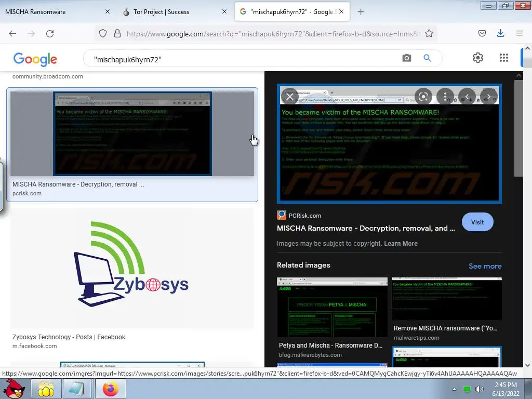The height and width of the screenshot is (399, 532).
Task: Close the Tor Project tab
Action: (x=224, y=11)
